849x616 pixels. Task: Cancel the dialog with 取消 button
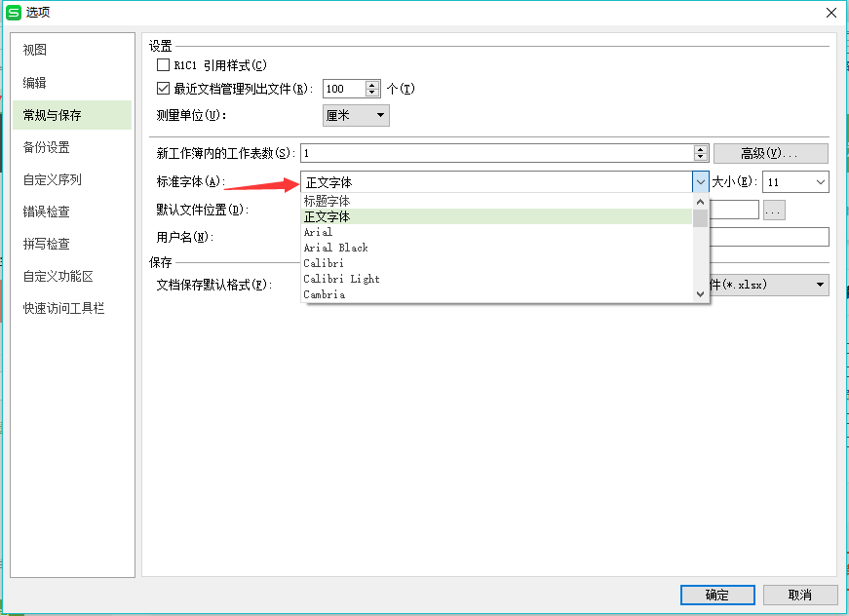pyautogui.click(x=800, y=595)
